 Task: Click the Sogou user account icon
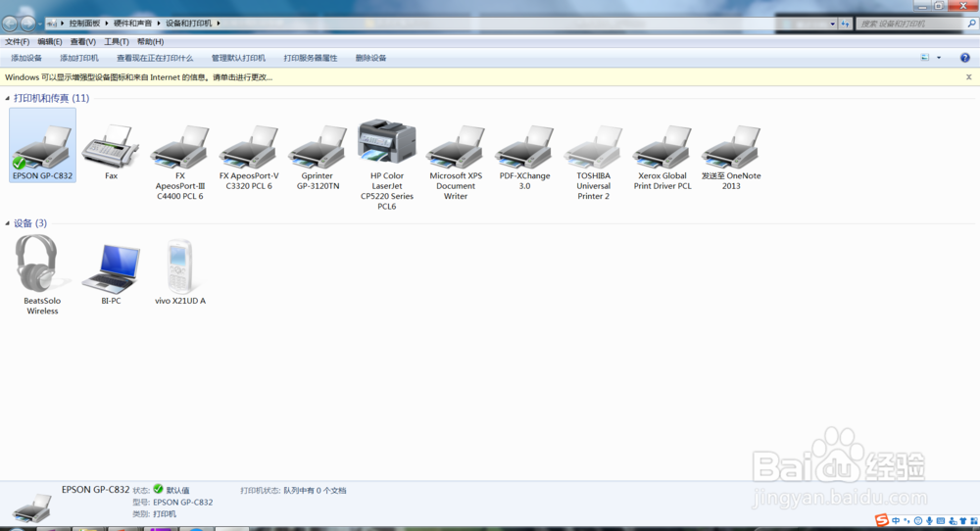pos(953,520)
